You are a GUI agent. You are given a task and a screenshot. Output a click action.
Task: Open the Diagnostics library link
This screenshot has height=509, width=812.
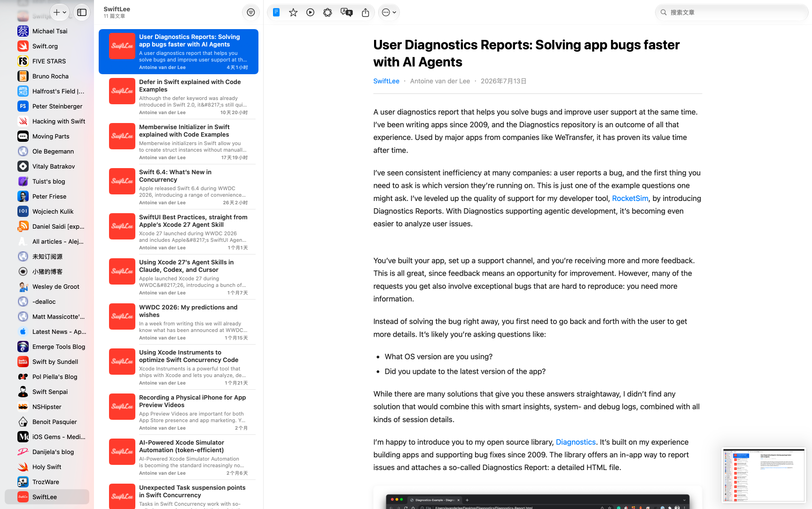point(576,442)
